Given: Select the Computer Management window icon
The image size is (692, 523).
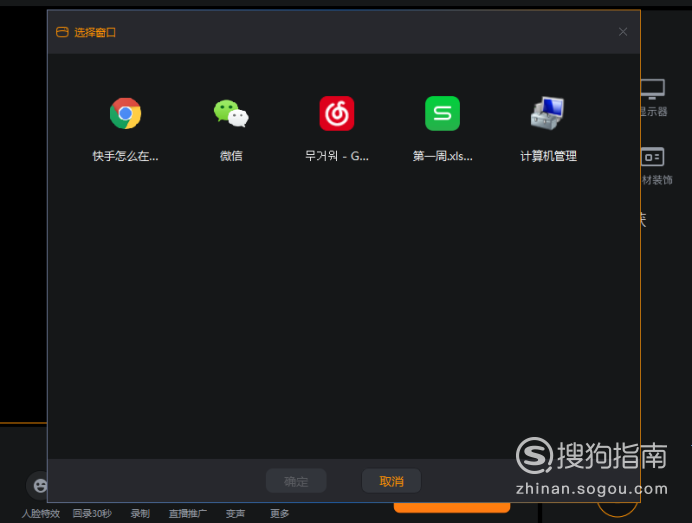Looking at the screenshot, I should click(548, 113).
